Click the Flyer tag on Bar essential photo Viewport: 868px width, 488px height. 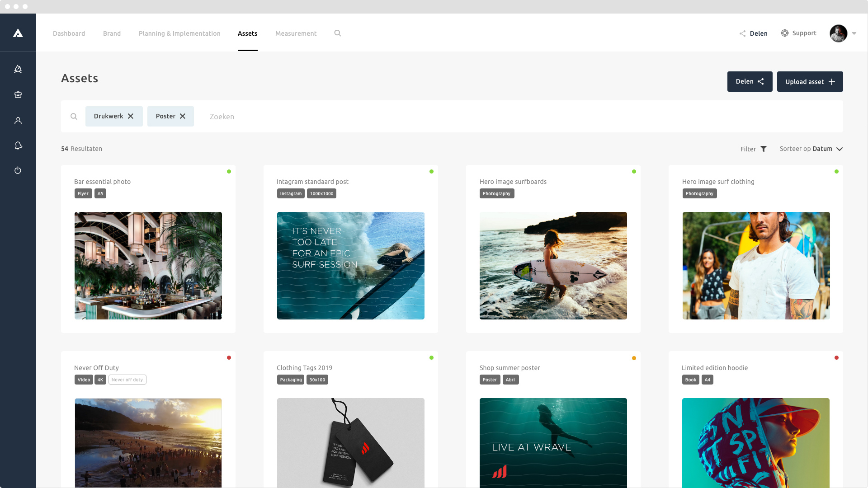(x=83, y=193)
